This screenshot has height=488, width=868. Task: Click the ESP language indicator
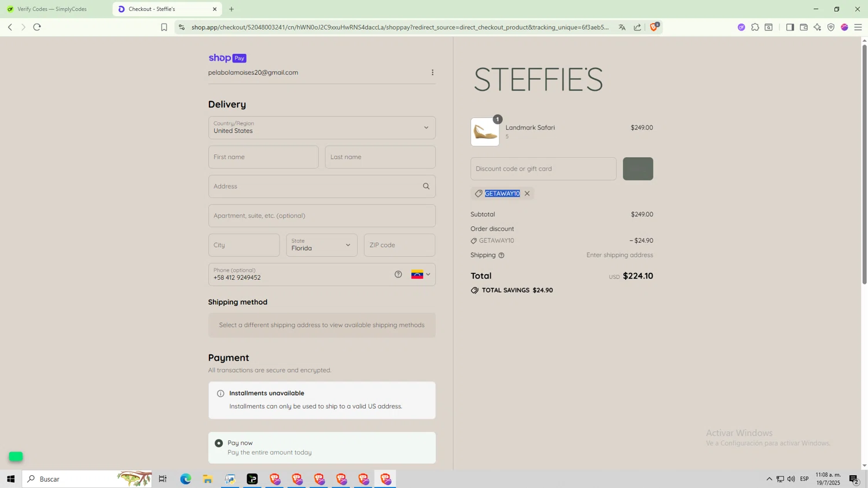(804, 479)
